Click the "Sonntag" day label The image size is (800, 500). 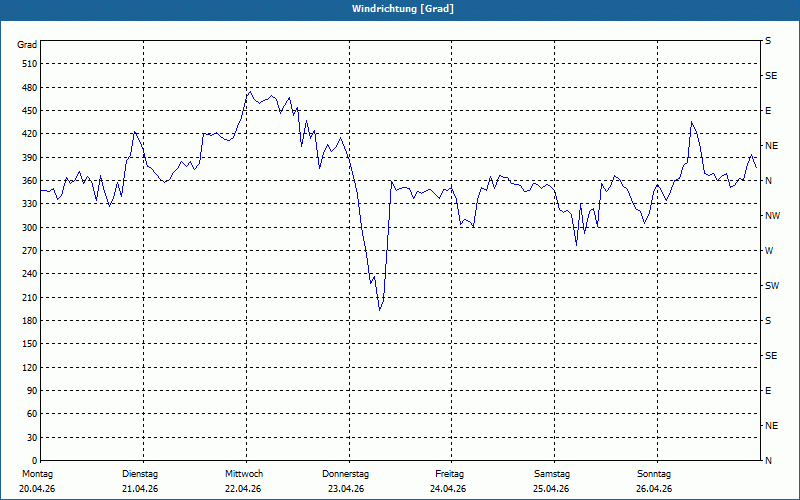coord(654,474)
